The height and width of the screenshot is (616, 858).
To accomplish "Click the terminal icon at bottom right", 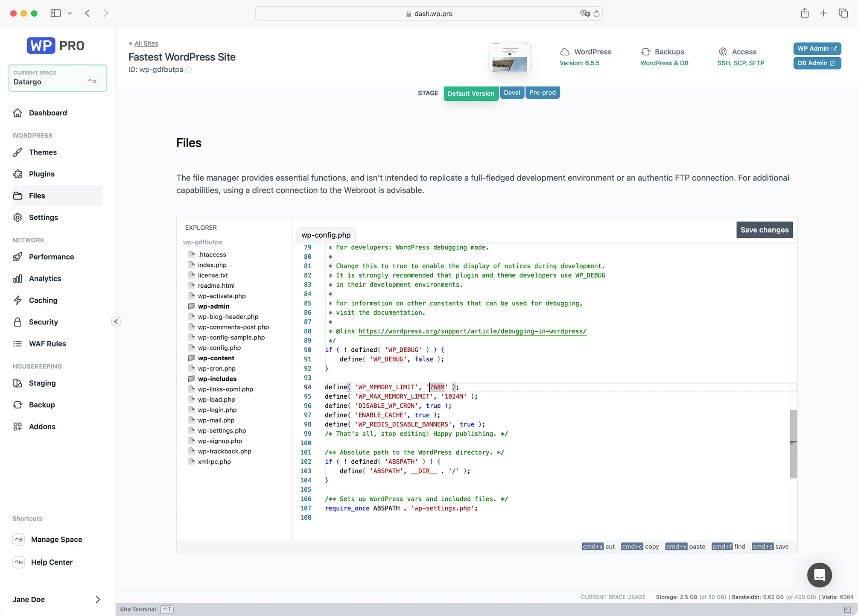I will pyautogui.click(x=847, y=610).
